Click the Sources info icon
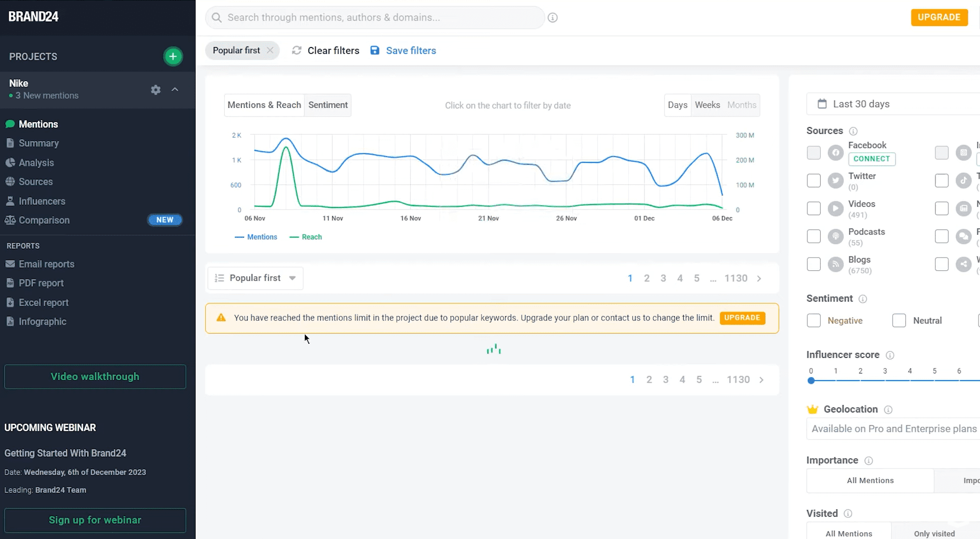Image resolution: width=980 pixels, height=539 pixels. (x=853, y=131)
